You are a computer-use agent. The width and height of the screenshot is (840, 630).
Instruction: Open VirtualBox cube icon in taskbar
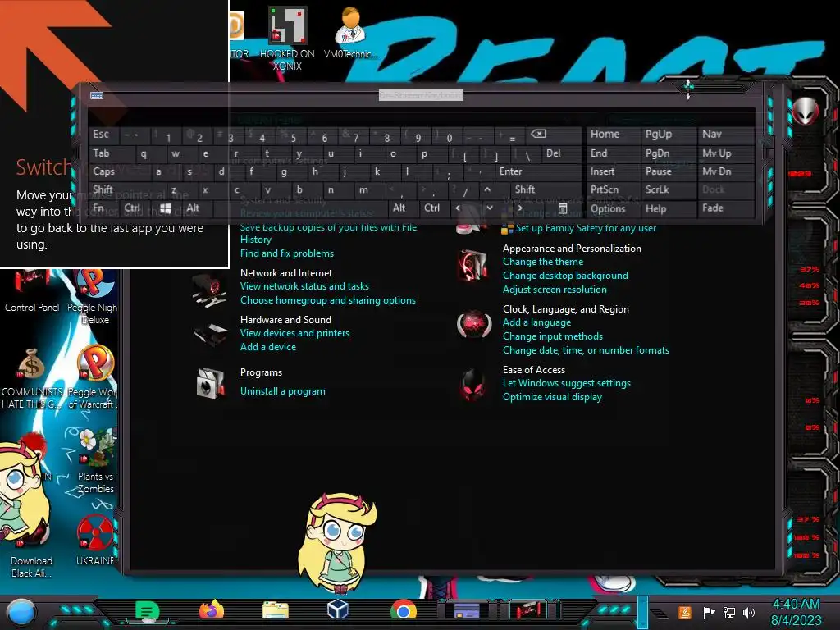(x=337, y=609)
